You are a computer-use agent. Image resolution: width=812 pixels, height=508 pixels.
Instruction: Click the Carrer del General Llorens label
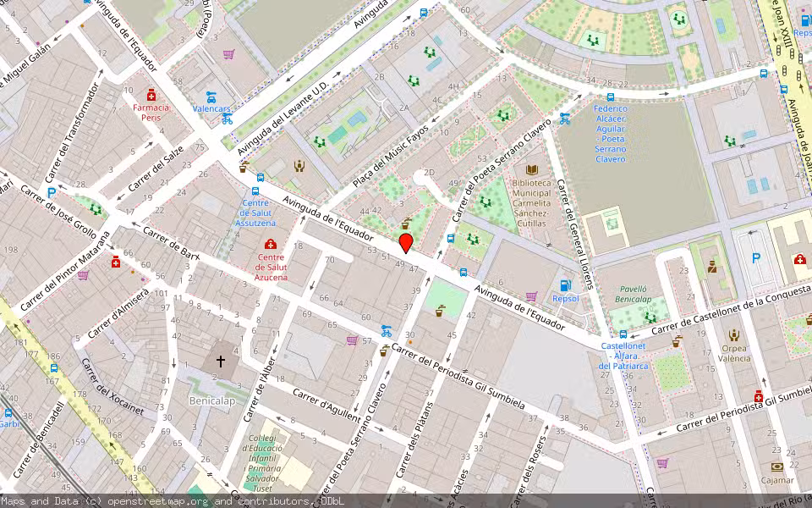575,234
